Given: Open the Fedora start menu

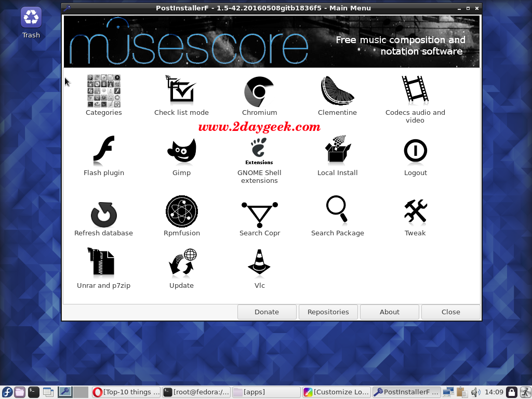Looking at the screenshot, I should point(6,392).
